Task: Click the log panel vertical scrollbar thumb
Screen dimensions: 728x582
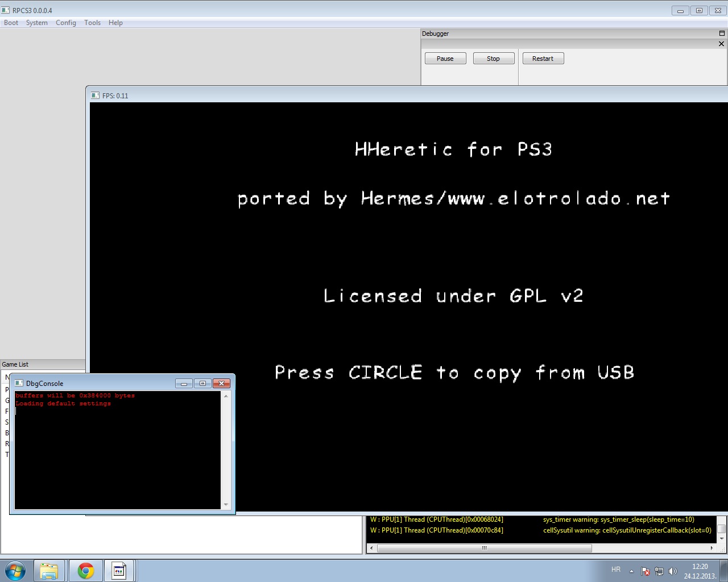Action: 722,529
